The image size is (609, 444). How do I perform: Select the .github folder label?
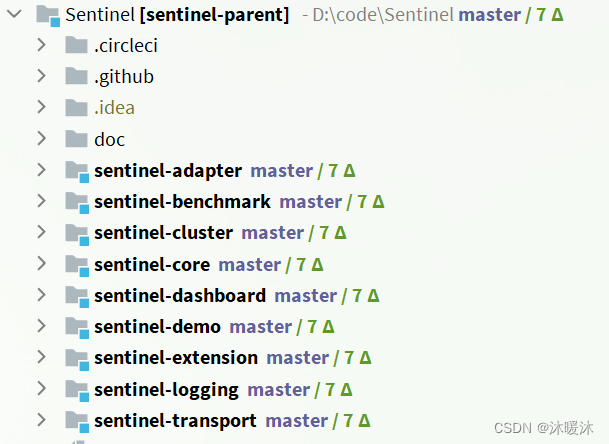click(124, 76)
